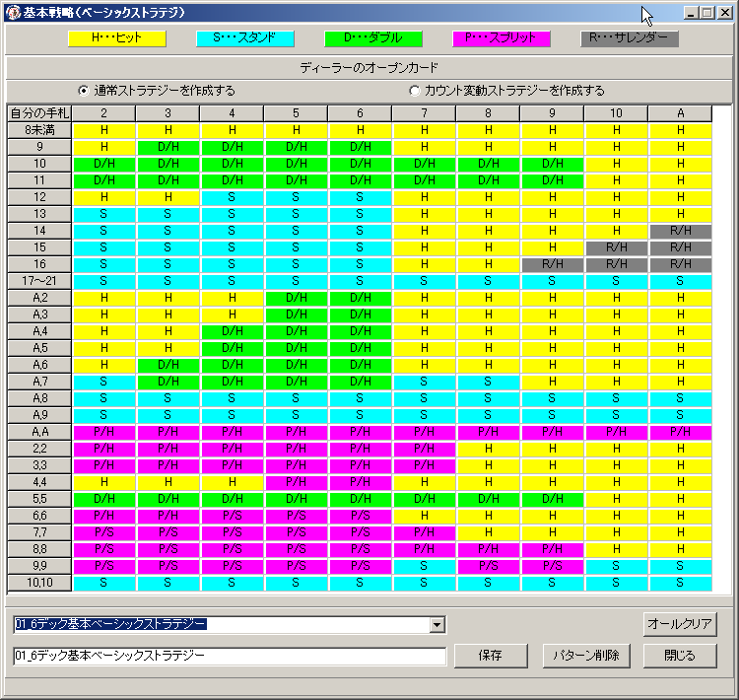Screen dimensions: 739x700
Task: Click the 17〜21 row header
Action: pyautogui.click(x=39, y=281)
